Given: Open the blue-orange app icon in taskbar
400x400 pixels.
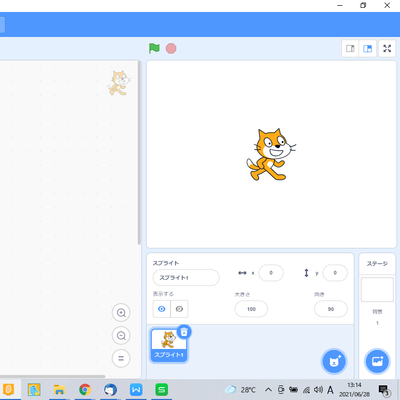Looking at the screenshot, I should [34, 389].
